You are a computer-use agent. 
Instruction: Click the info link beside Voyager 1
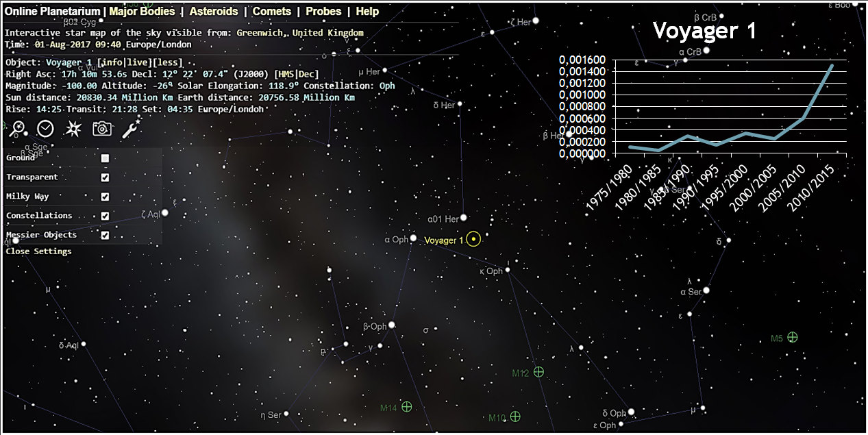coord(112,62)
